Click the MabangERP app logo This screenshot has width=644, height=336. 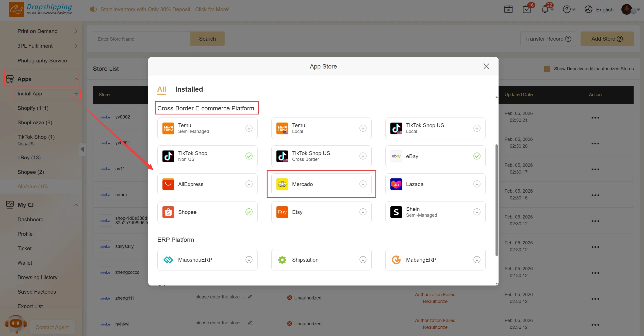tap(396, 260)
